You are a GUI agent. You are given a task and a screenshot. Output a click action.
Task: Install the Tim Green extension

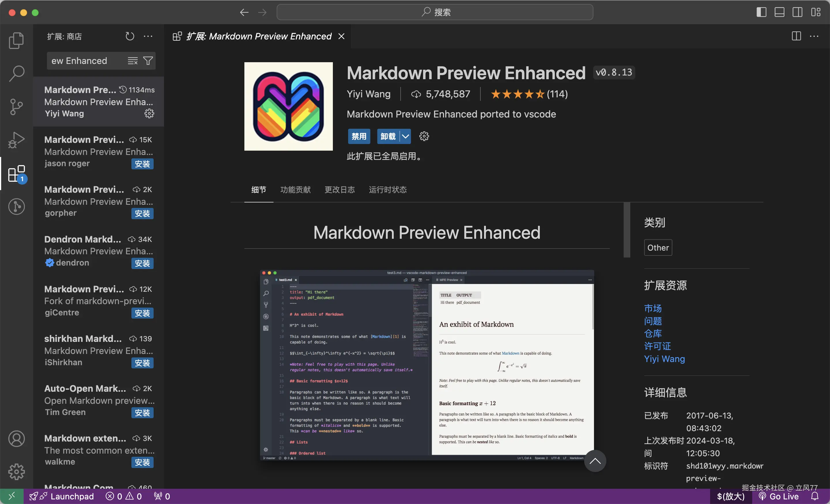click(142, 413)
